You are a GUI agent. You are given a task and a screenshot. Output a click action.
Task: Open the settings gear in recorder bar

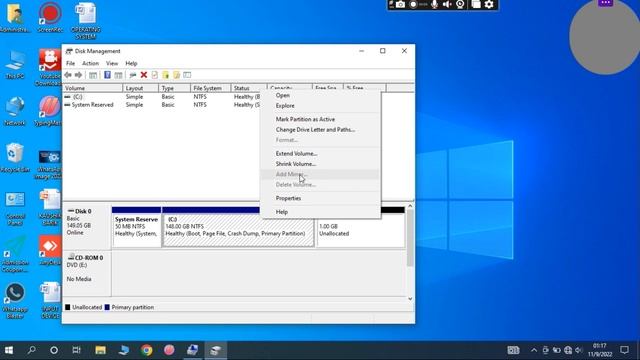[x=489, y=4]
